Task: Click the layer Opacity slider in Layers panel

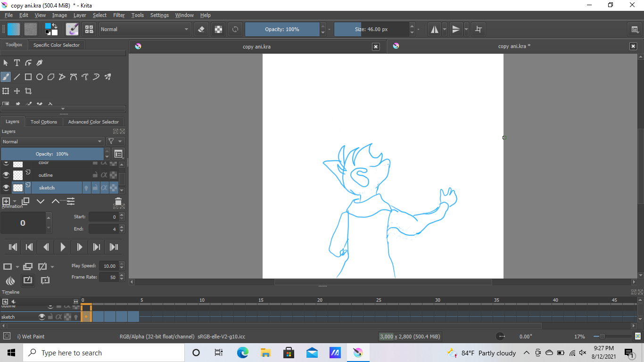Action: tap(52, 154)
